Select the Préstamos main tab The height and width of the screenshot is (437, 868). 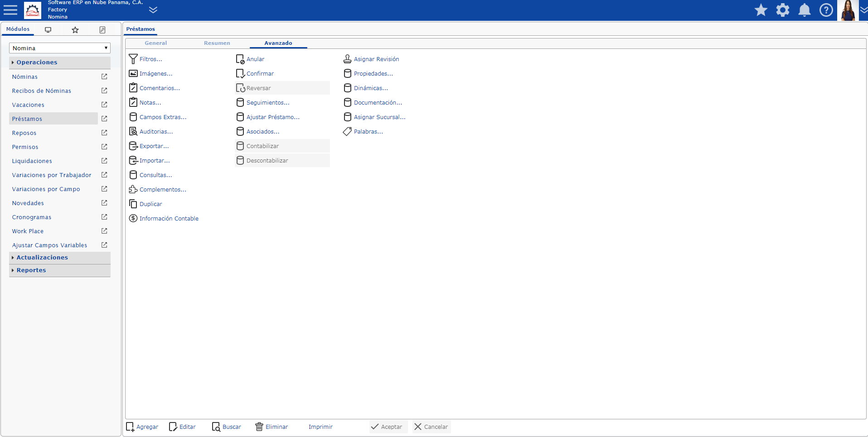point(141,29)
